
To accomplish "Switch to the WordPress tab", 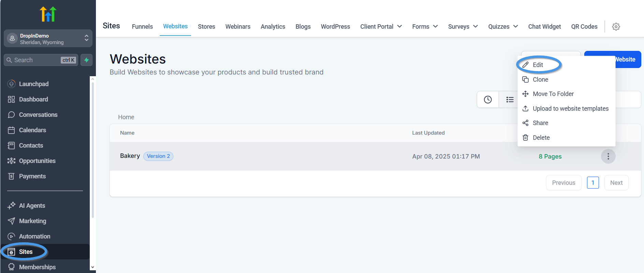I will [335, 27].
